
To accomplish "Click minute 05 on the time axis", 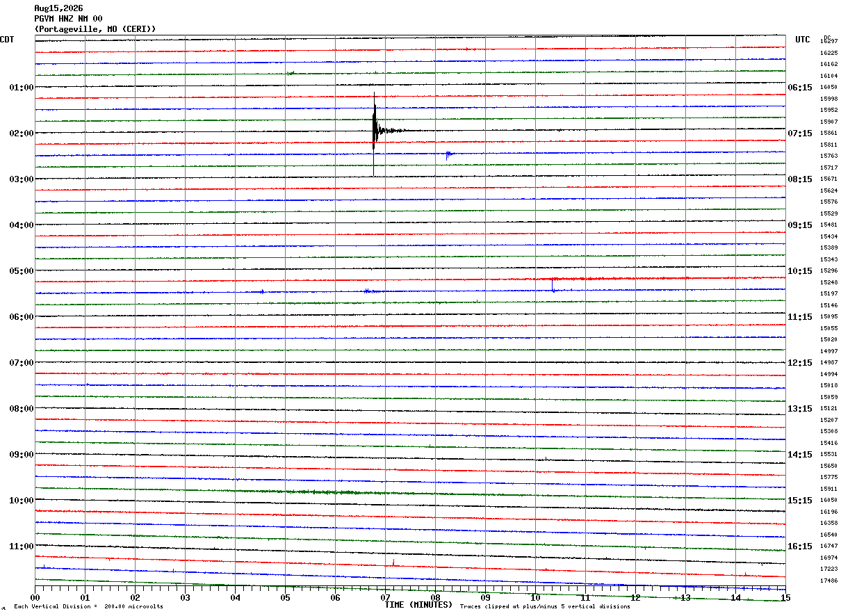I will [286, 598].
